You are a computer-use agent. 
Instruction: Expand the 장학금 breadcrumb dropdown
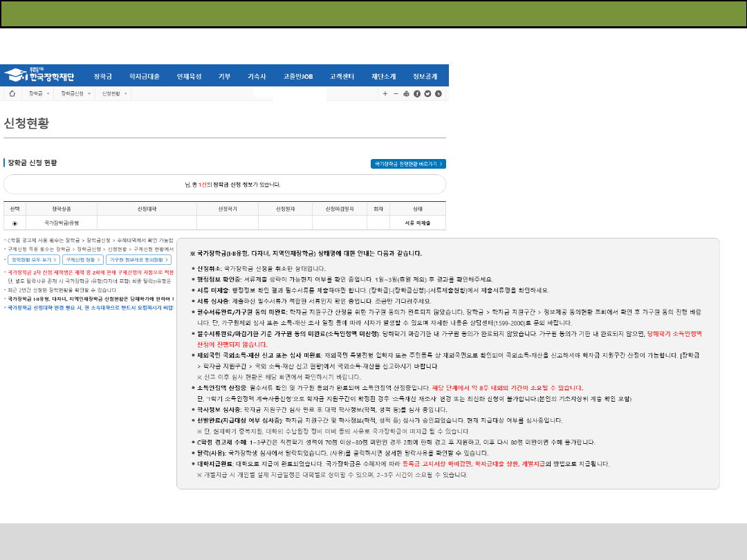point(39,93)
